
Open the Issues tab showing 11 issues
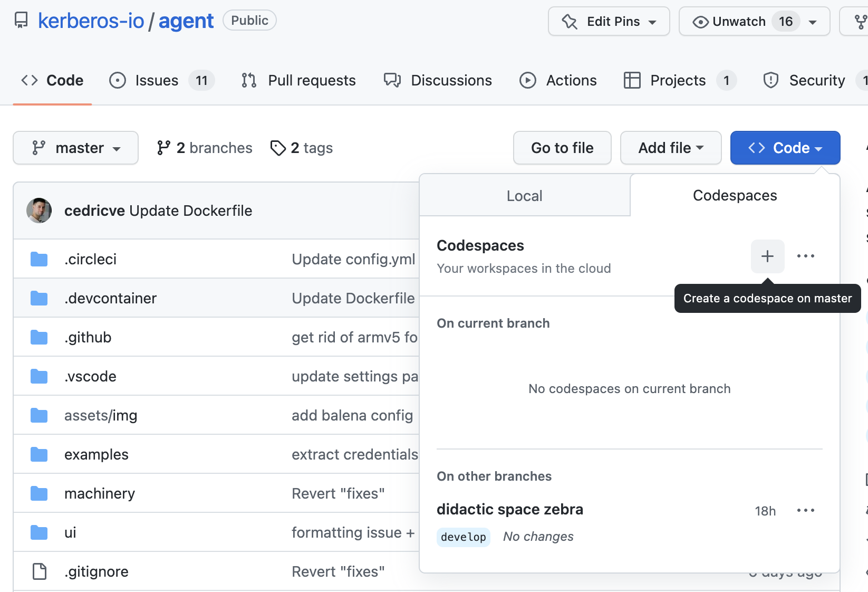click(x=156, y=80)
